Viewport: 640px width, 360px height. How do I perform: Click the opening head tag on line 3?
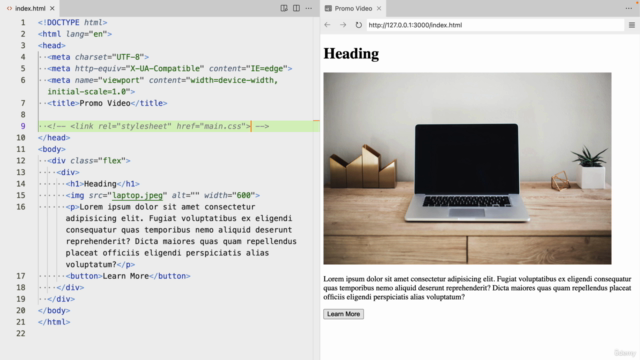[51, 45]
